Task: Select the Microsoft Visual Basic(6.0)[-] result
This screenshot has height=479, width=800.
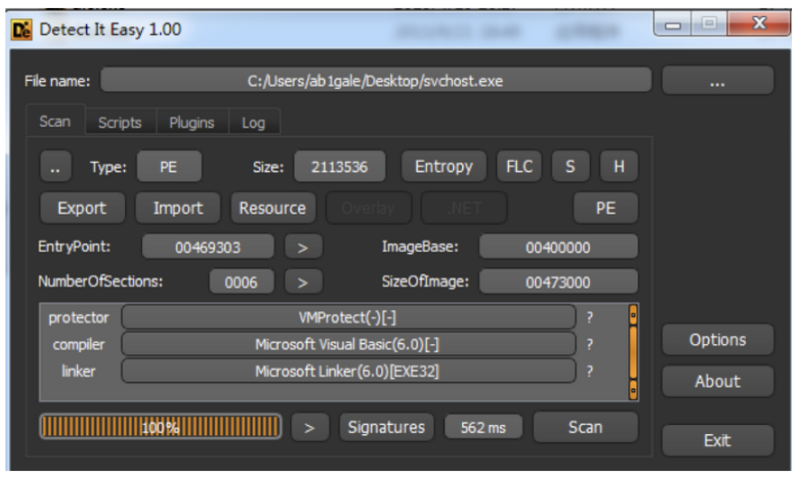Action: [348, 344]
